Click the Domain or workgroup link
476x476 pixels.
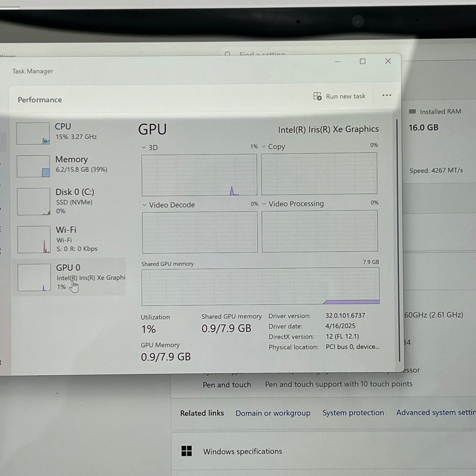coord(273,413)
